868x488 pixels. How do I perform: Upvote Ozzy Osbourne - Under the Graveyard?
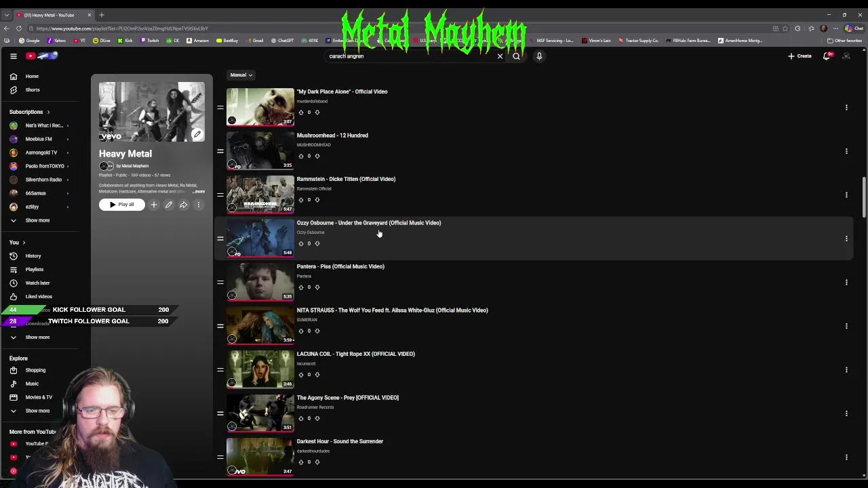[301, 243]
